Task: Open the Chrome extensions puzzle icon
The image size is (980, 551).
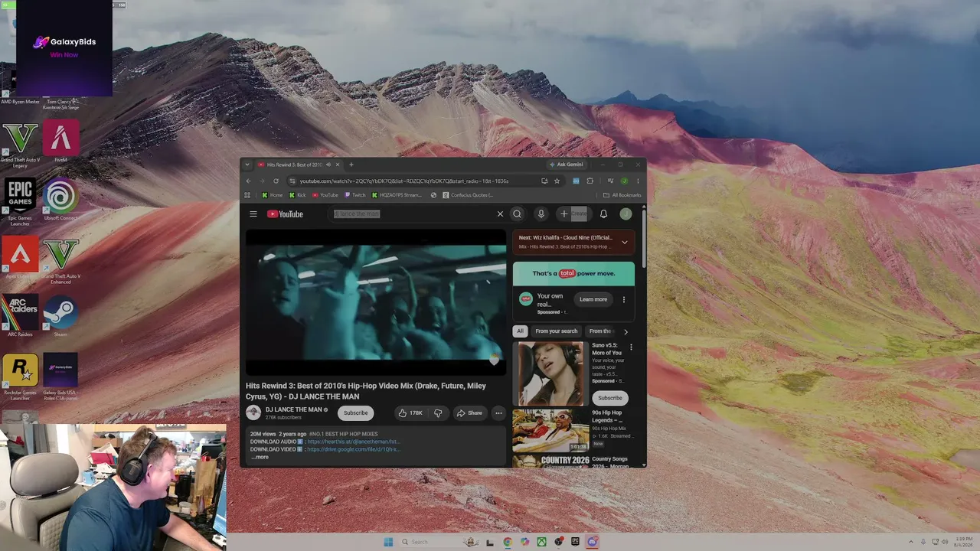Action: (x=590, y=181)
